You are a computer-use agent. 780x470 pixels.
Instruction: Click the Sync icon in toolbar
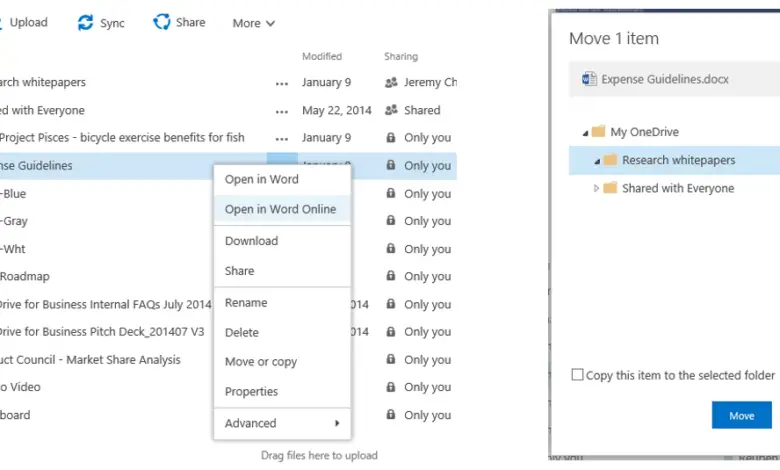[86, 23]
